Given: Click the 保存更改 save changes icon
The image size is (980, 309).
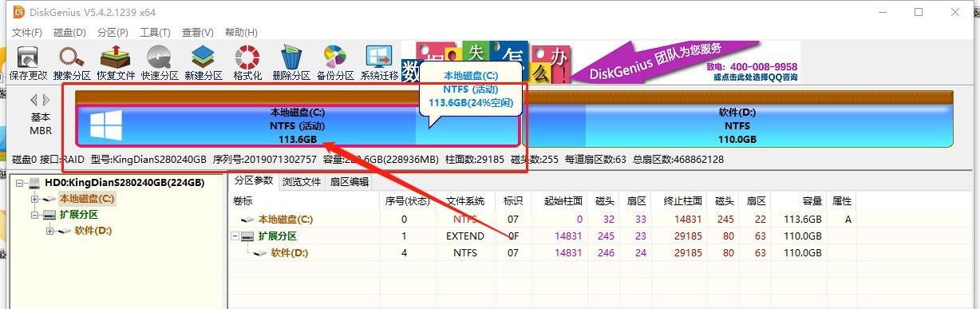Looking at the screenshot, I should click(28, 62).
